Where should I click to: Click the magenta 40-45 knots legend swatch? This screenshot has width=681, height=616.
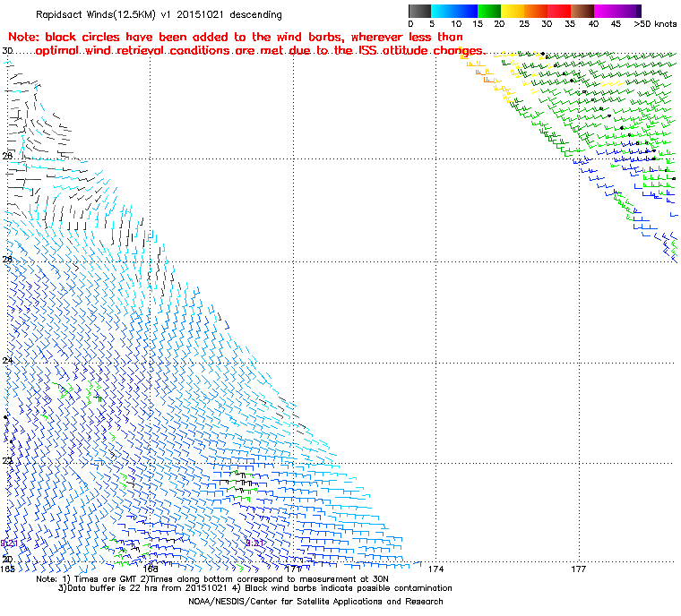(607, 11)
